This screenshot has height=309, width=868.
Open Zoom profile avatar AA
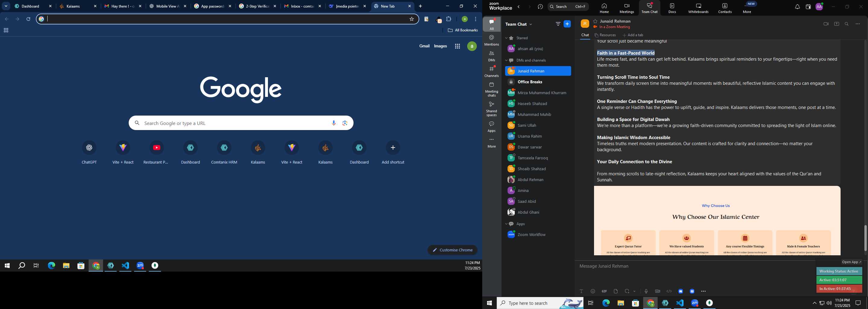[x=819, y=7]
